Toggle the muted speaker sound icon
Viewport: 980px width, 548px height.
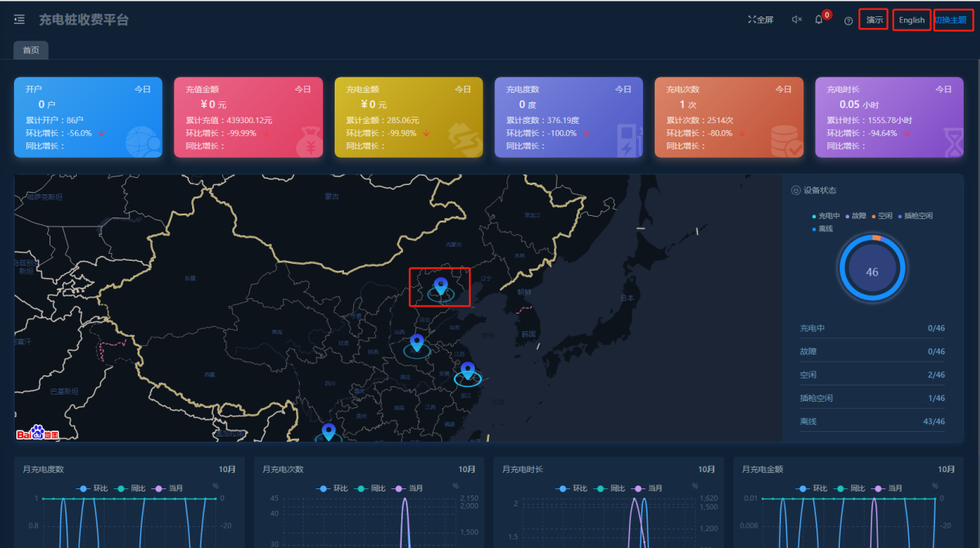point(796,20)
